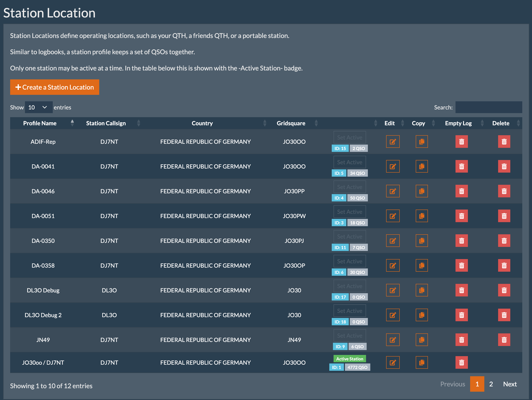Set DA-0358 as active station

click(x=349, y=261)
